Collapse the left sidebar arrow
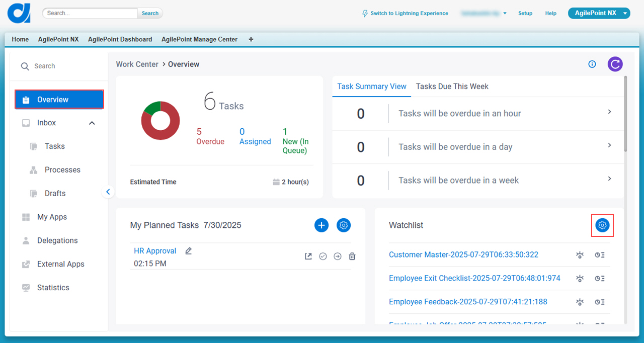The width and height of the screenshot is (644, 343). (x=108, y=192)
